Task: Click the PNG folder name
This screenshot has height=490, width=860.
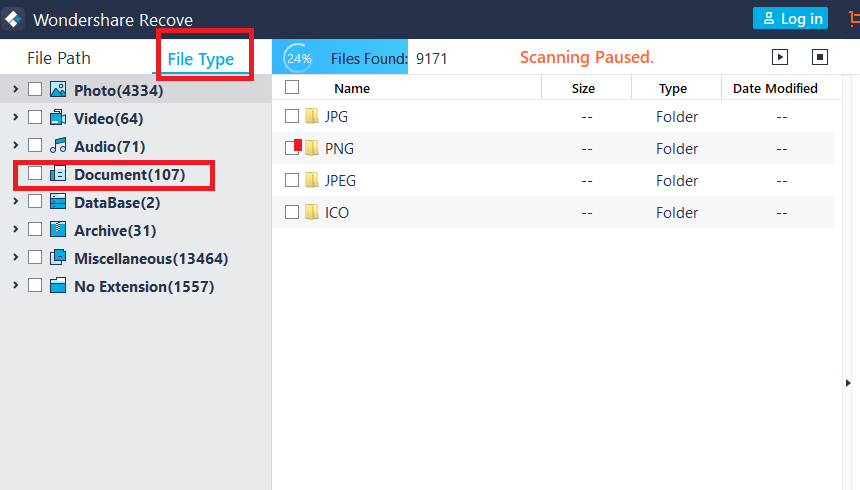Action: tap(339, 148)
